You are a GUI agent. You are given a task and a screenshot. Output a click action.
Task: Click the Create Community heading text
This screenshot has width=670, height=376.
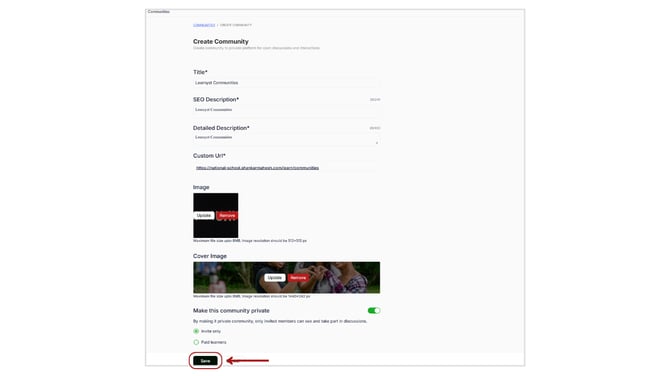(220, 41)
